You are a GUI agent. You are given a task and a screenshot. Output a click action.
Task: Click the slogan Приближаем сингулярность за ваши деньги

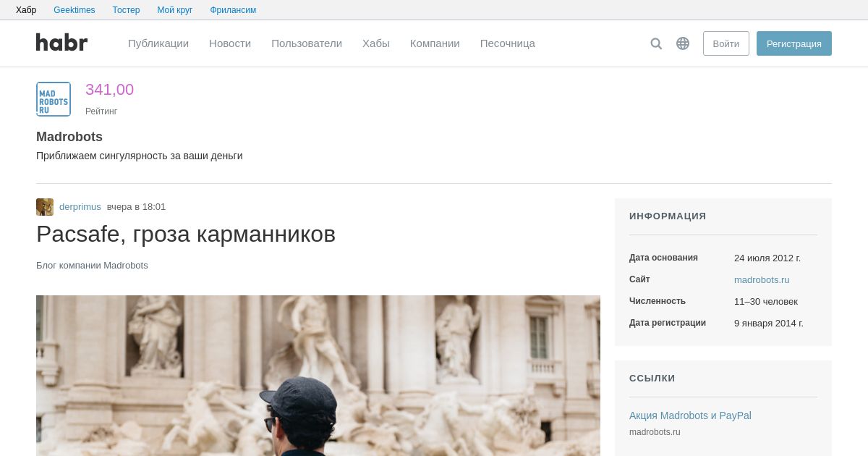(x=140, y=156)
